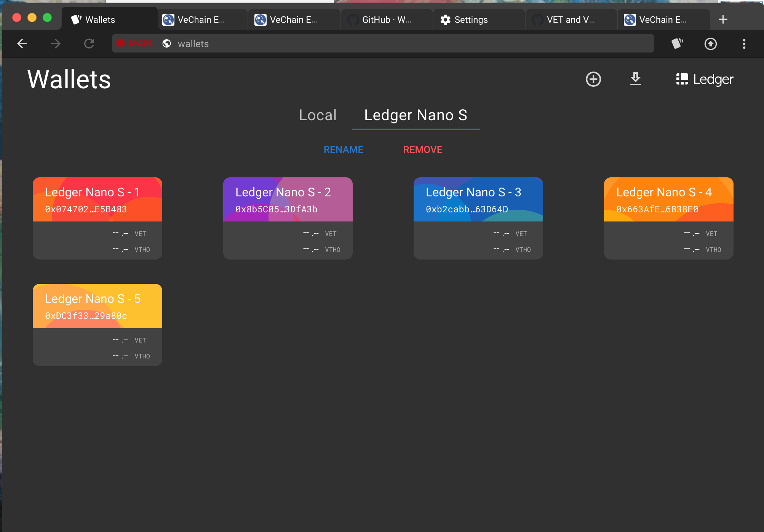The image size is (764, 532).
Task: Click REMOVE to delete a Ledger wallet
Action: coord(423,149)
